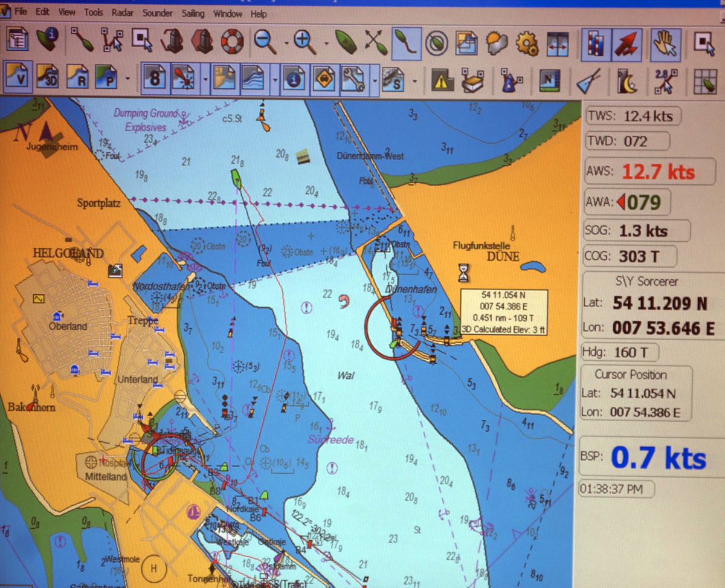Click the split window arrows icon
This screenshot has height=588, width=725.
(557, 43)
